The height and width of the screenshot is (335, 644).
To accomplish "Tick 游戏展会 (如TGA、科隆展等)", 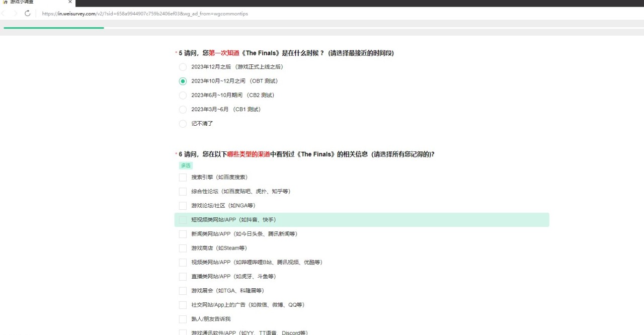I will coord(183,291).
